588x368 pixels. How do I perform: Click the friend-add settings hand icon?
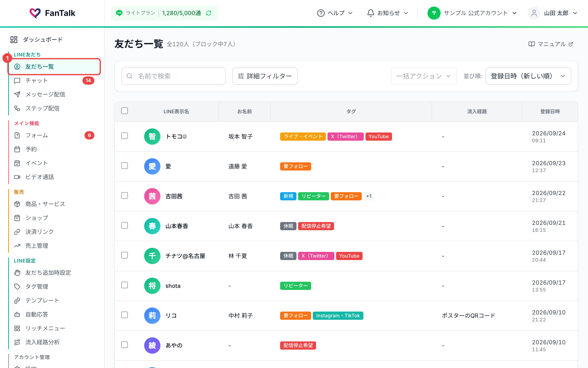(x=17, y=273)
